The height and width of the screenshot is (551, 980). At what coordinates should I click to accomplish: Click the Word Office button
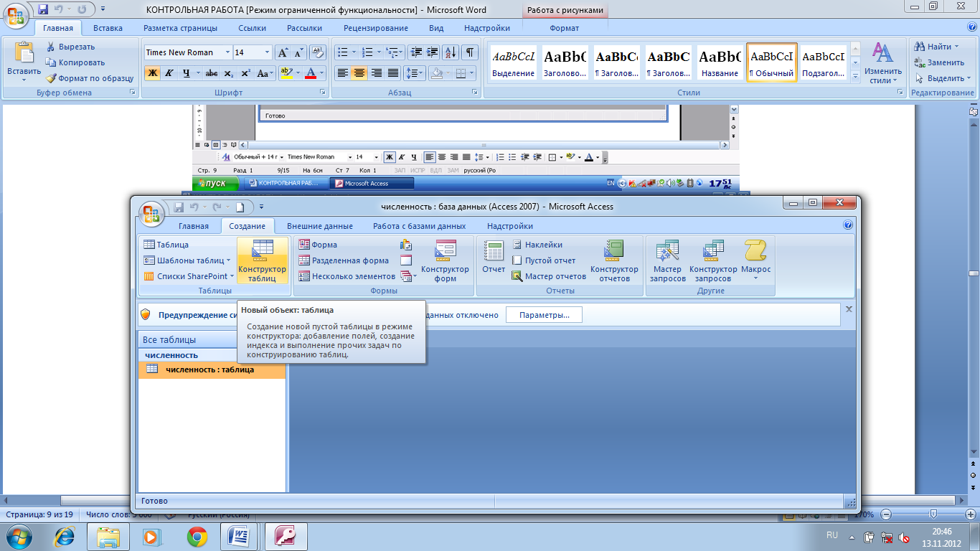coord(16,14)
